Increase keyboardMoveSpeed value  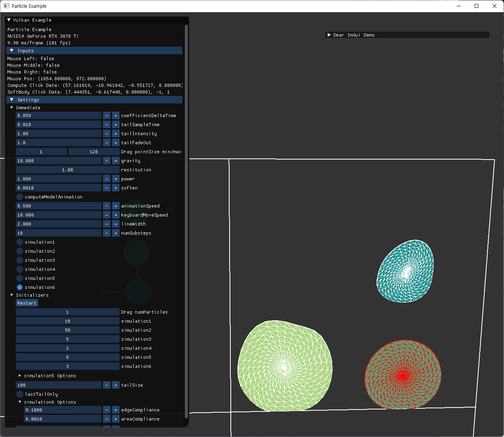point(116,215)
